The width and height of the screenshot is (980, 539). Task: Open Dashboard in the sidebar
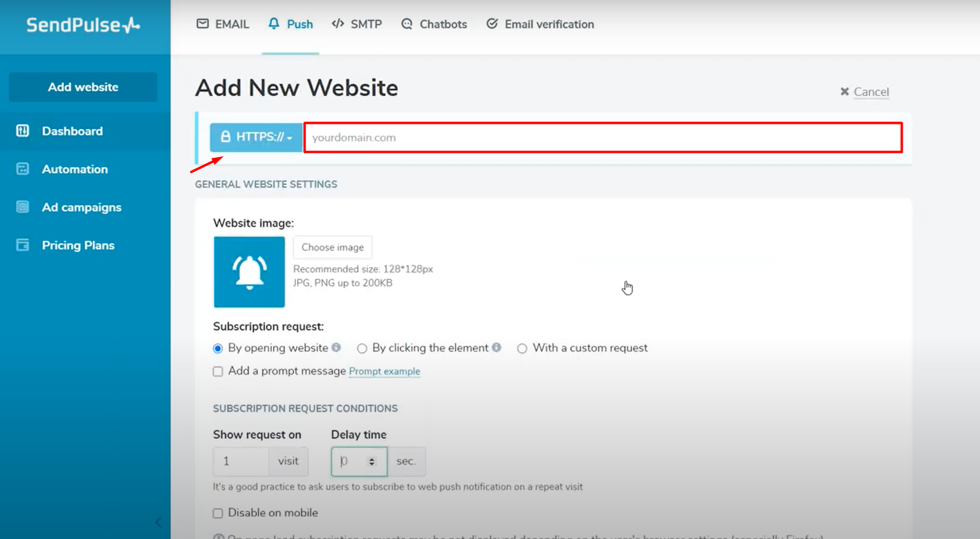point(72,131)
